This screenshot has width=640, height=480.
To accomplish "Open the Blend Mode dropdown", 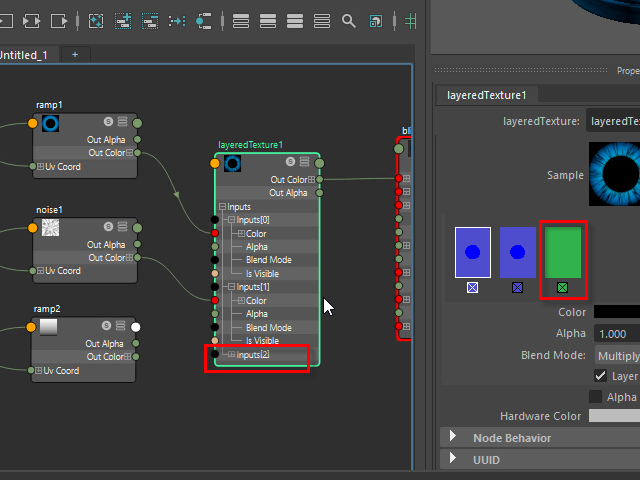I will (616, 355).
